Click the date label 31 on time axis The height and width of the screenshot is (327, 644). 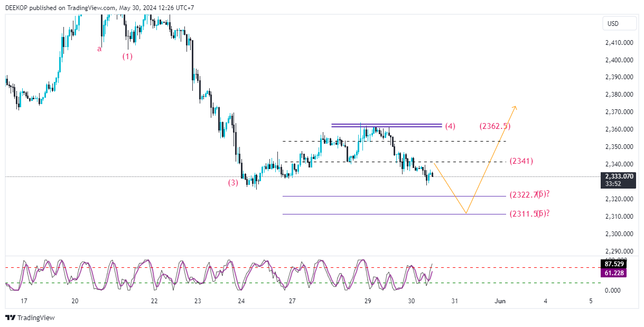tap(454, 301)
